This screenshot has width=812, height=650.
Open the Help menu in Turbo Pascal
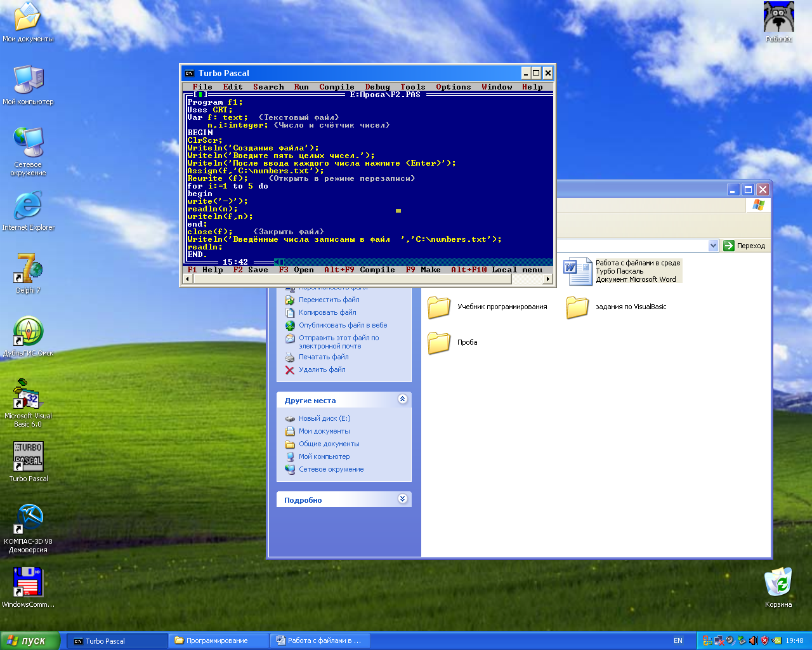click(532, 87)
